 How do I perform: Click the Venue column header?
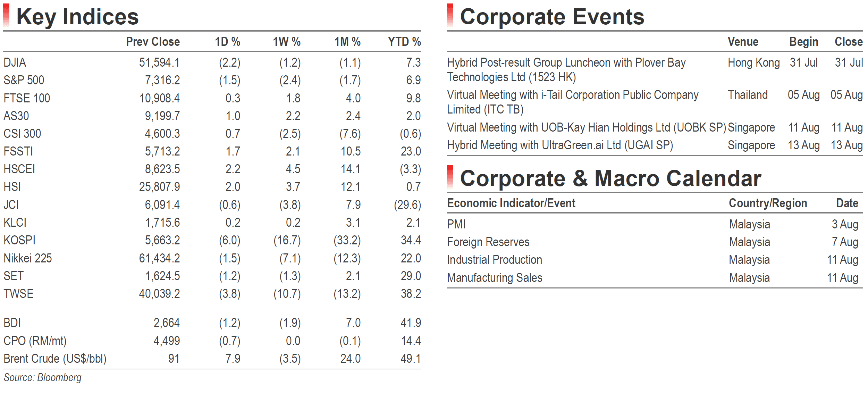[x=743, y=42]
